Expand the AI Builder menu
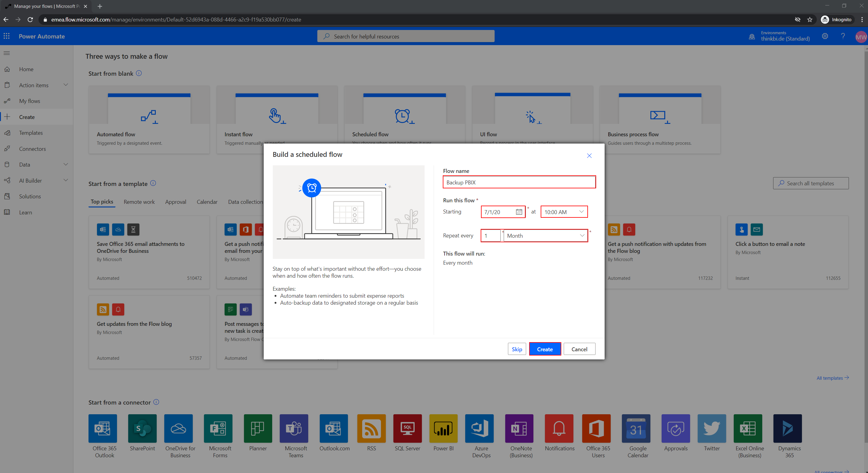Screen dimensions: 868x473 tap(66, 180)
